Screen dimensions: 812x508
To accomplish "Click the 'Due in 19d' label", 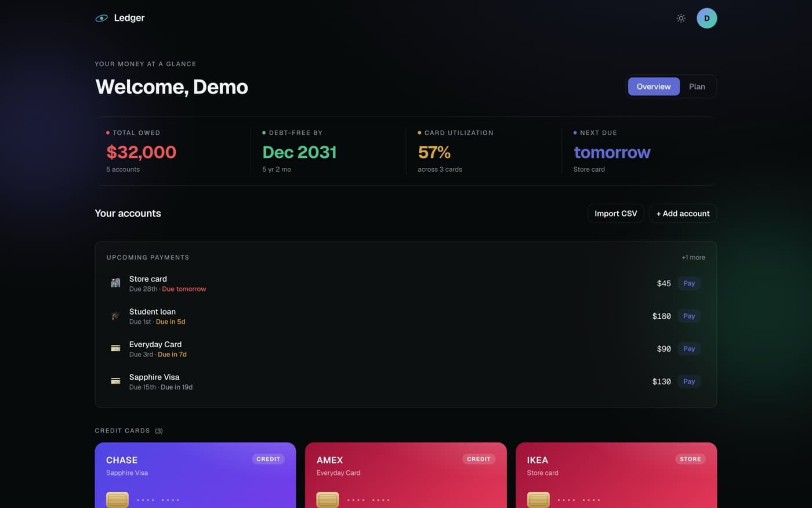I will [176, 387].
